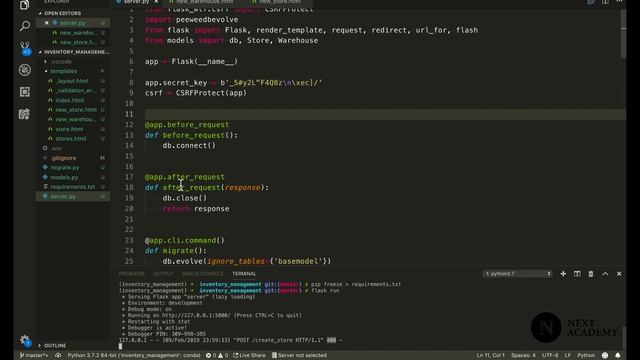The image size is (640, 360).
Task: Open the Debug view icon
Action: point(25,70)
